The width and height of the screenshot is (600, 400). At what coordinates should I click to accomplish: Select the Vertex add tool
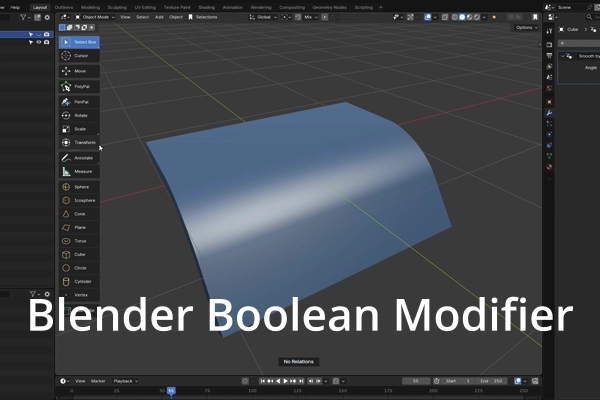click(x=79, y=295)
